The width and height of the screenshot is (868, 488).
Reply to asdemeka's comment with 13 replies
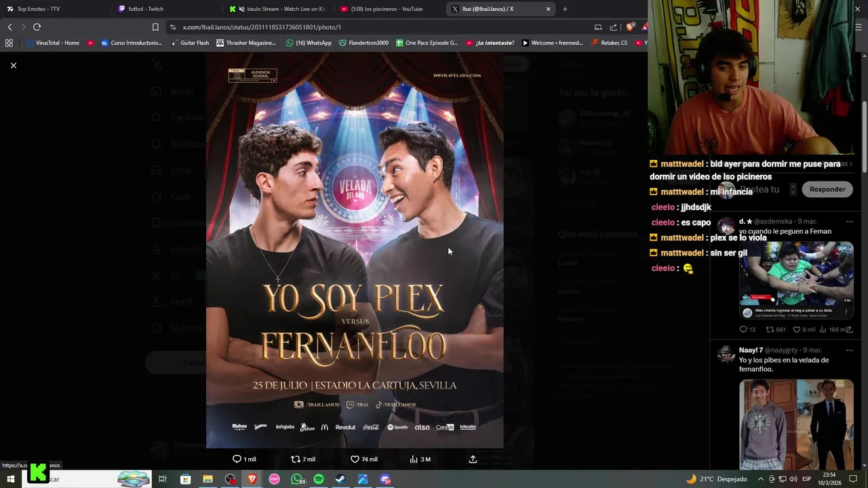(747, 329)
